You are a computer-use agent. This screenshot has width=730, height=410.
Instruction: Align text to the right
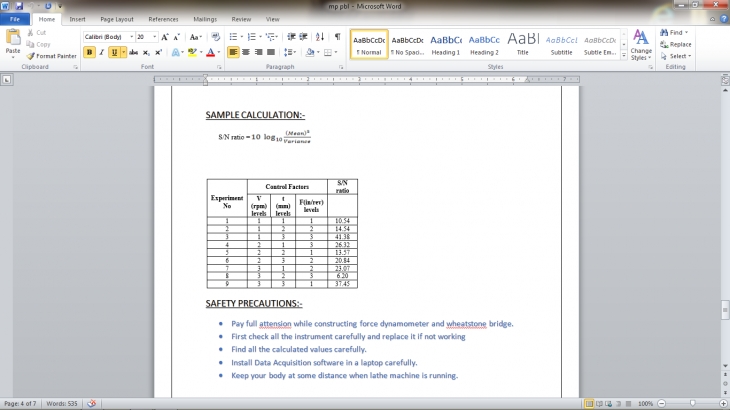pos(258,52)
